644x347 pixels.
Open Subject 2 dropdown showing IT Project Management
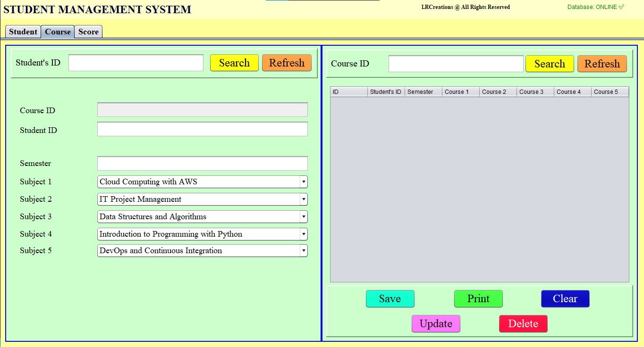click(x=304, y=199)
